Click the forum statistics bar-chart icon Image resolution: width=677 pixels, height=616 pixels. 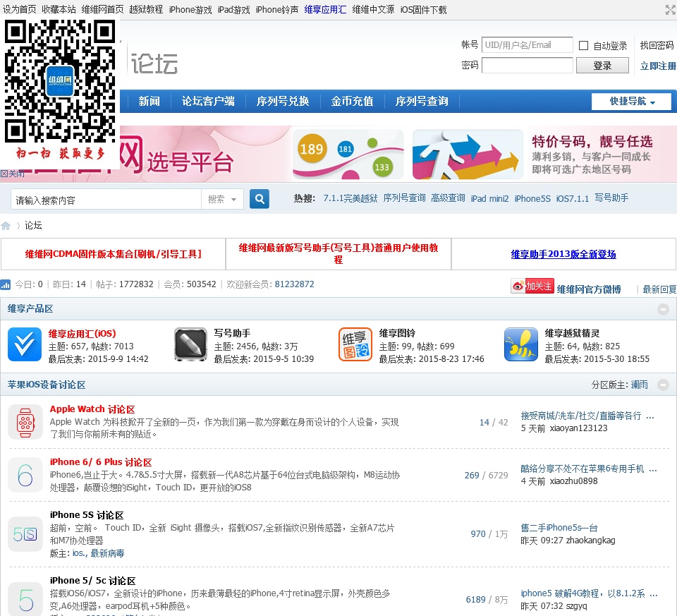[6, 284]
